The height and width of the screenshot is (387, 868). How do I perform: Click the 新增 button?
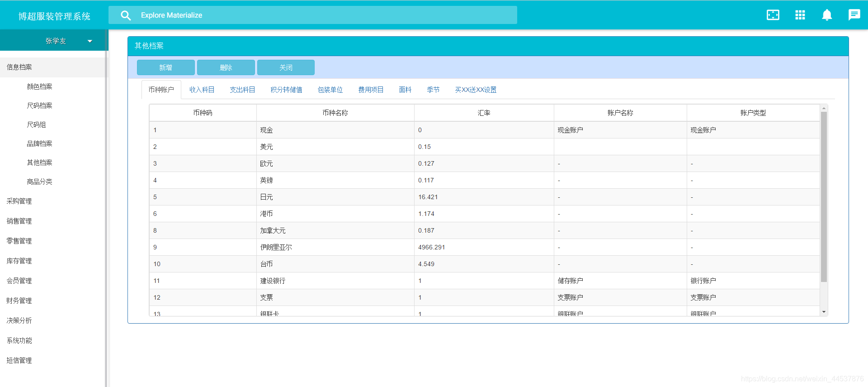pos(166,67)
